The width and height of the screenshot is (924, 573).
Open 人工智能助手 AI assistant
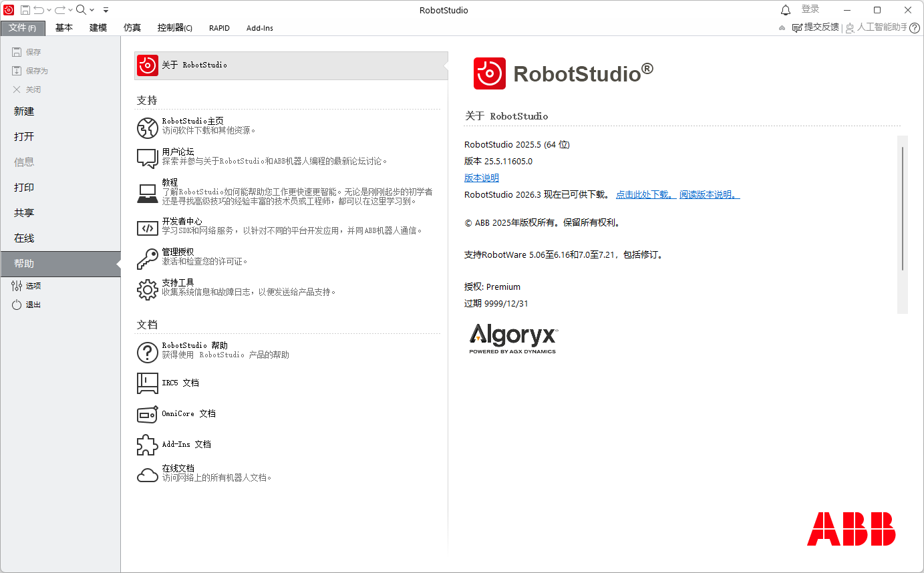(877, 27)
